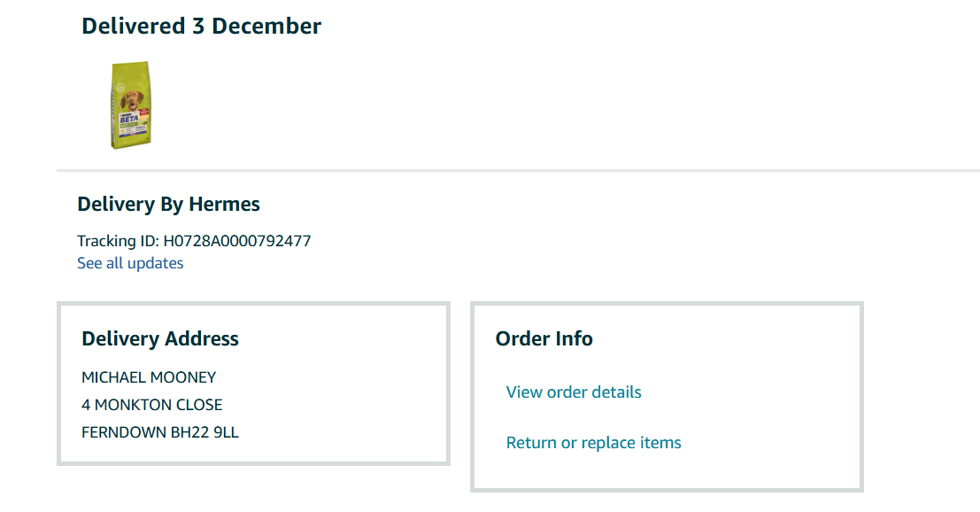Click the Delivery Address heading
The image size is (980, 512).
click(160, 338)
